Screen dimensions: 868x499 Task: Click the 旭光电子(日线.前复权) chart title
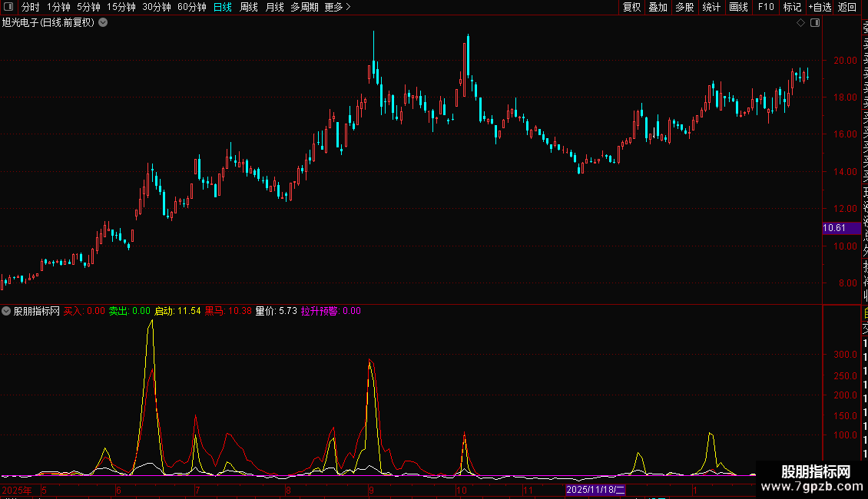click(48, 23)
